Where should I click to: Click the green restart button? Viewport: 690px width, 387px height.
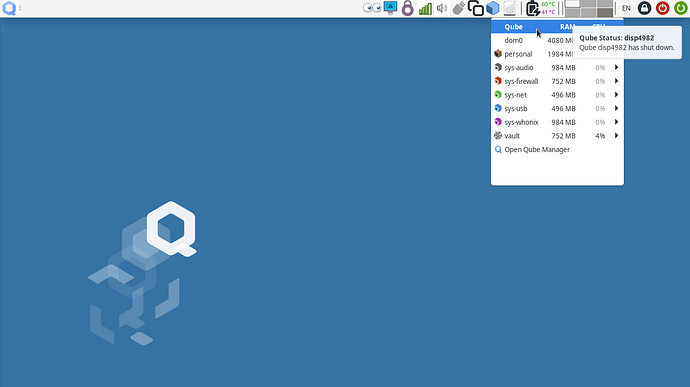[x=681, y=8]
